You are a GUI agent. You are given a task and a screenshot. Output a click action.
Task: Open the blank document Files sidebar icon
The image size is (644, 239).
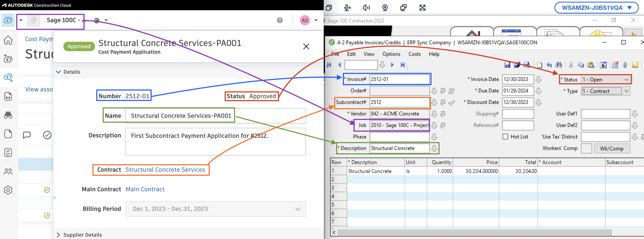tap(8, 134)
